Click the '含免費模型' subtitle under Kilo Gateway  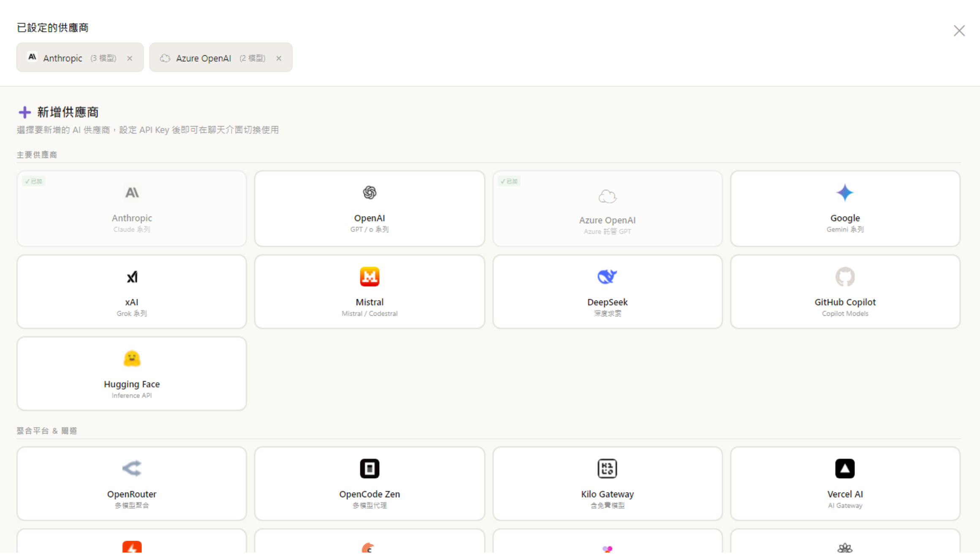point(607,505)
